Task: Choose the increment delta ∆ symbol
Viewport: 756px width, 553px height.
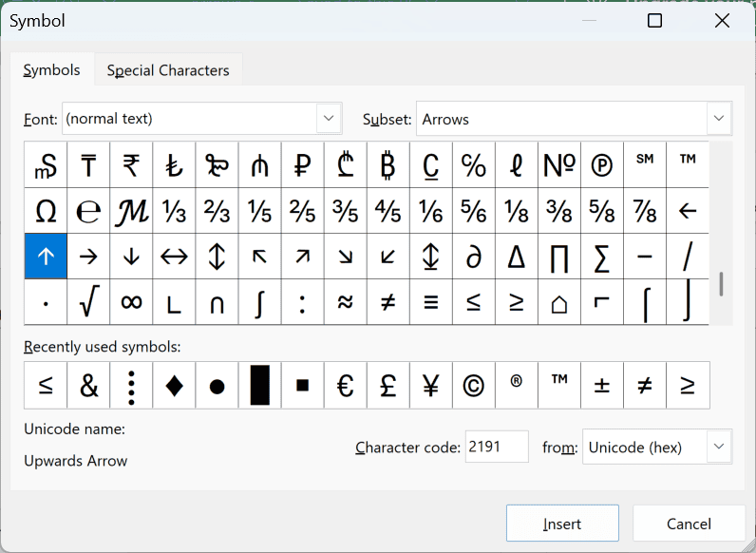Action: pyautogui.click(x=517, y=257)
